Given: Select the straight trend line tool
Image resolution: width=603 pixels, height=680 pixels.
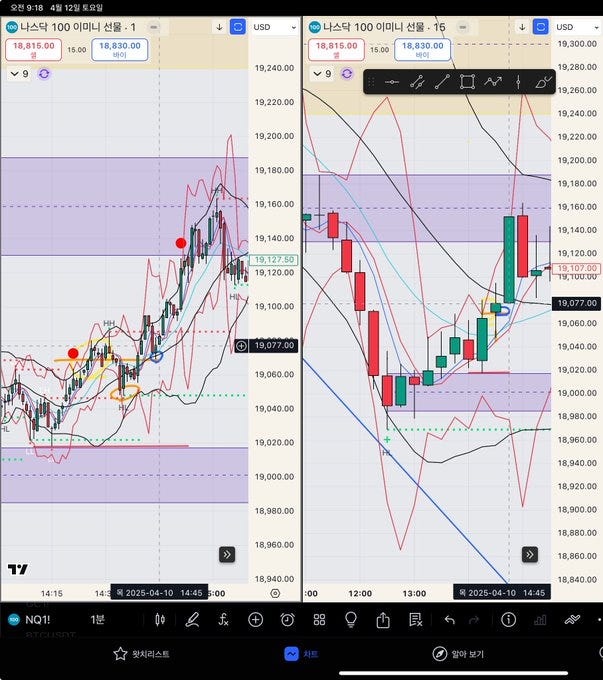Looking at the screenshot, I should tap(442, 82).
